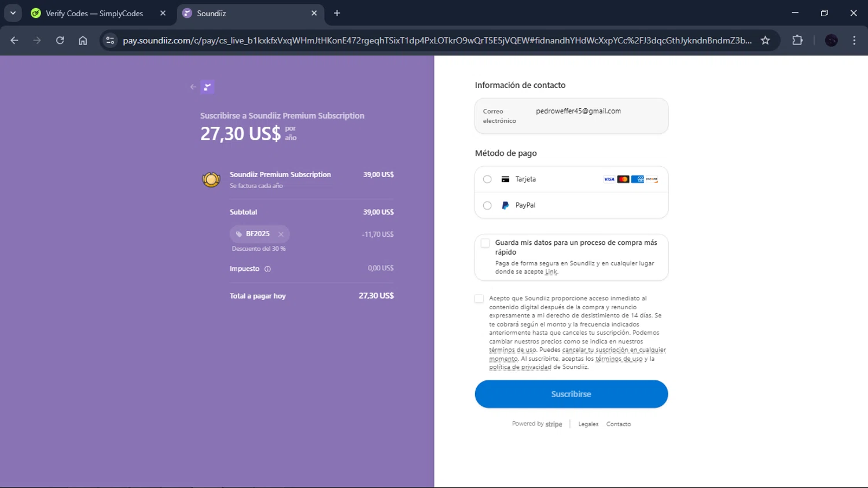The height and width of the screenshot is (488, 868).
Task: Click the email address field
Action: tap(571, 116)
